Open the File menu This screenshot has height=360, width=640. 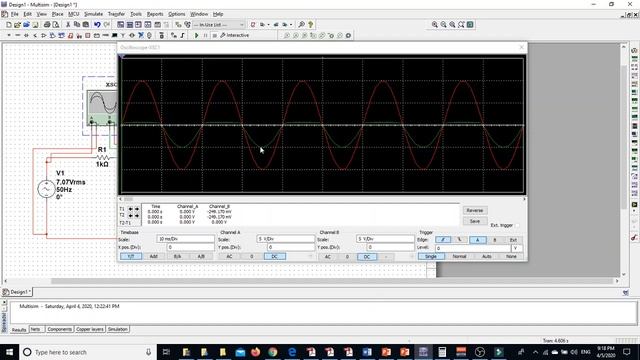click(x=14, y=14)
